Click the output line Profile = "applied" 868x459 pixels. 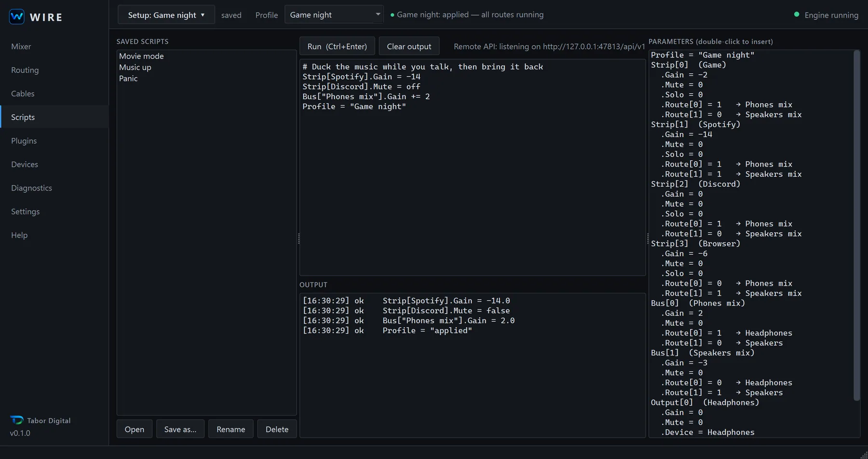(387, 331)
